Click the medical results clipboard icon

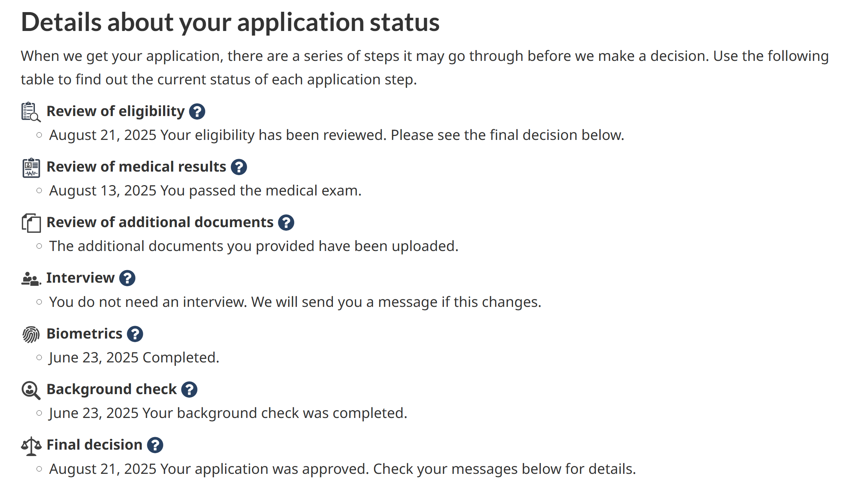(x=31, y=167)
